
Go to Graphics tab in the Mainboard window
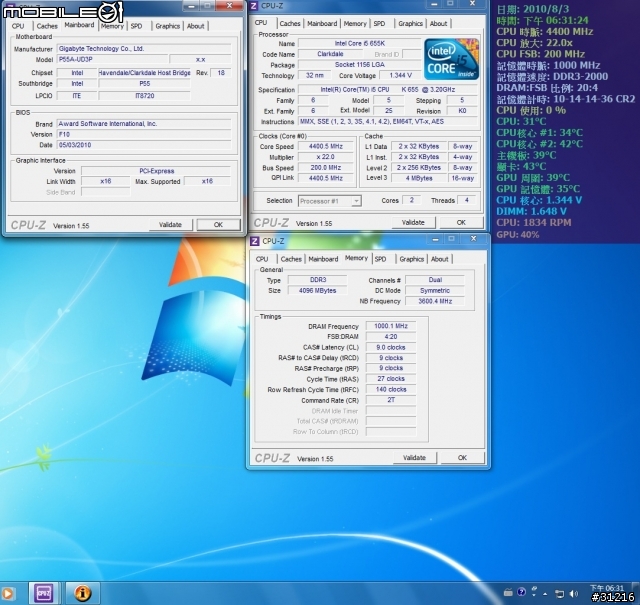tap(167, 26)
